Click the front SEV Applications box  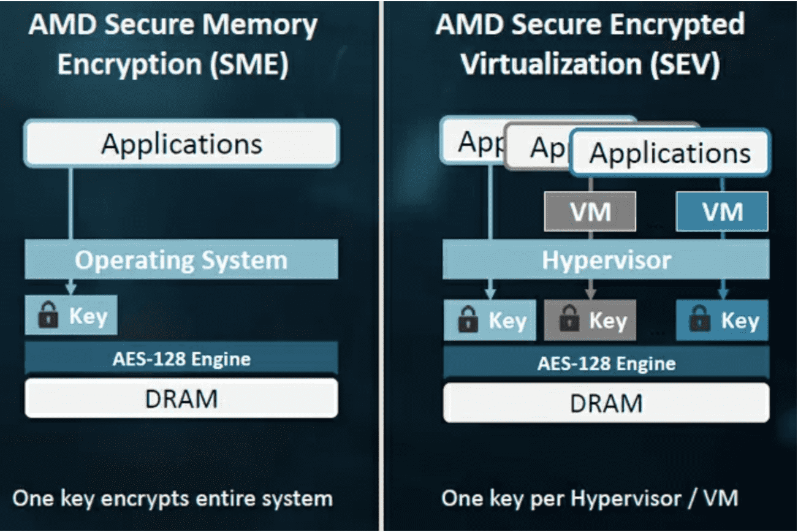670,153
